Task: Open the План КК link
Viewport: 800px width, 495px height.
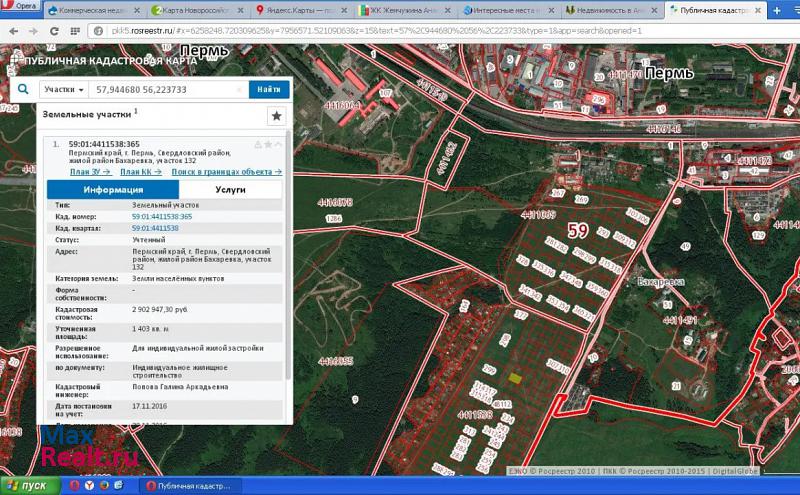Action: 142,172
